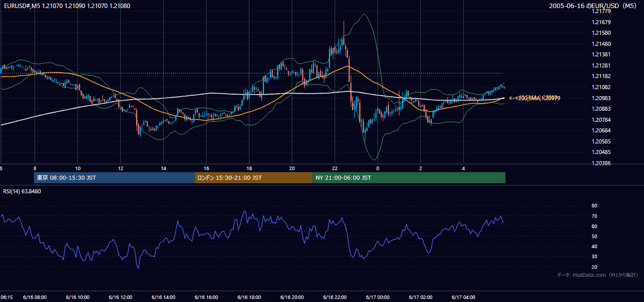Select RSI scale value 60

tap(594, 226)
